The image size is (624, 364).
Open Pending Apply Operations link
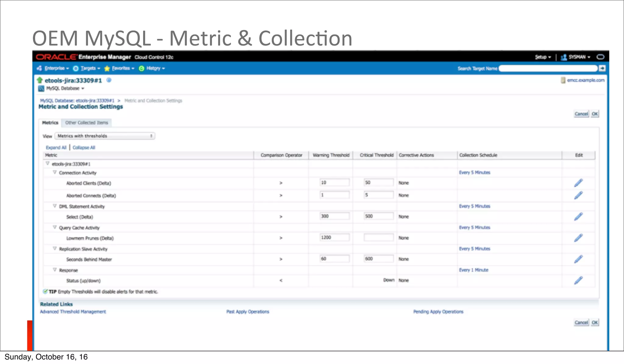point(438,312)
